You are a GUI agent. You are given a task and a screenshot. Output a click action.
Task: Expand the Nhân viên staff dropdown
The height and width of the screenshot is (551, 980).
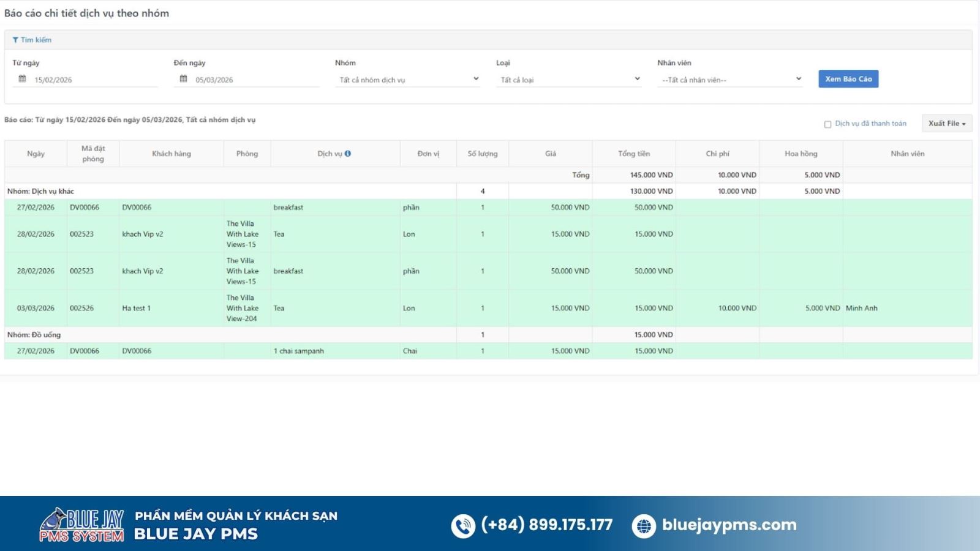[729, 80]
